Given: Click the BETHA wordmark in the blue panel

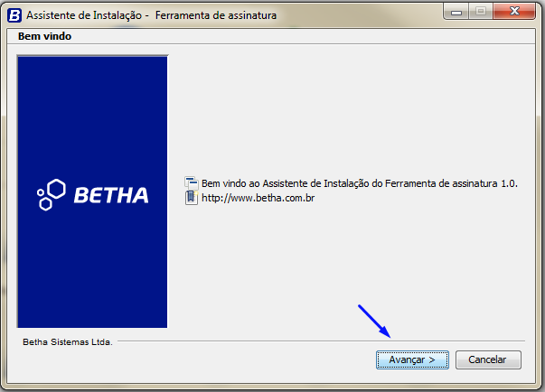Looking at the screenshot, I should (x=111, y=195).
